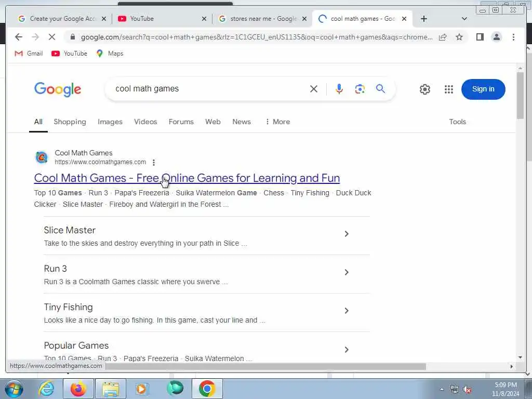
Task: Expand the More search filters menu
Action: coord(277,122)
